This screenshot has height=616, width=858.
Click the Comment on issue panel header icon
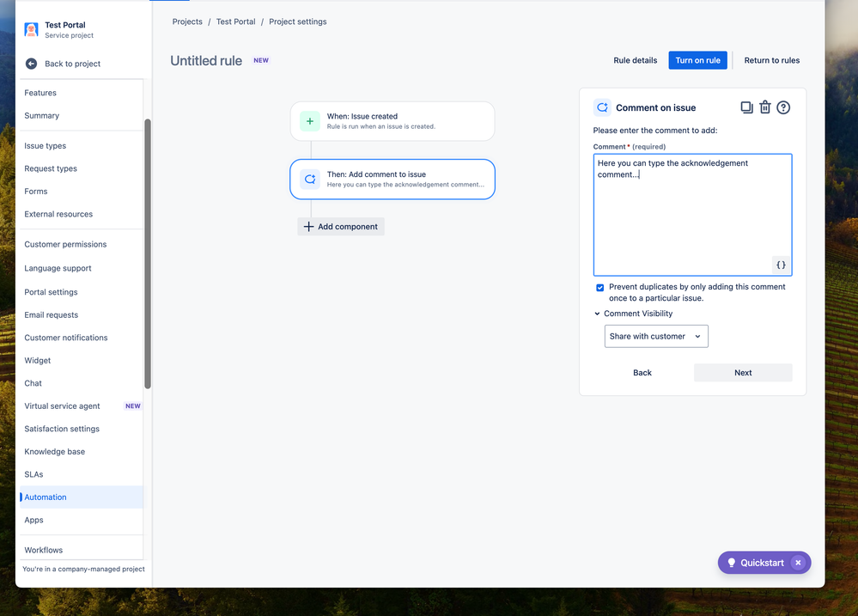click(602, 107)
